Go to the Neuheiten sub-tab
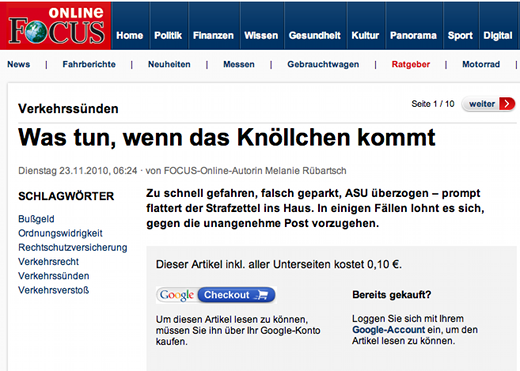The width and height of the screenshot is (520, 371). pyautogui.click(x=169, y=64)
